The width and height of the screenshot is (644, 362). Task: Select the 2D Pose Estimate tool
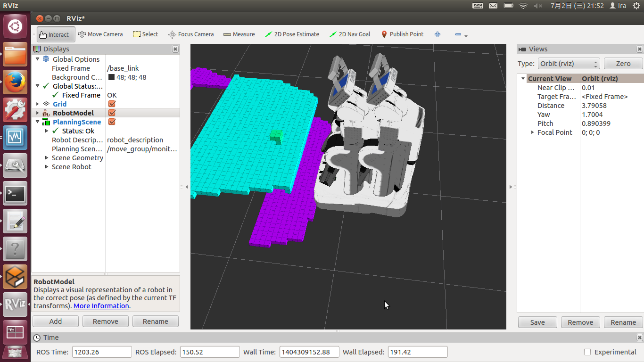tap(292, 34)
